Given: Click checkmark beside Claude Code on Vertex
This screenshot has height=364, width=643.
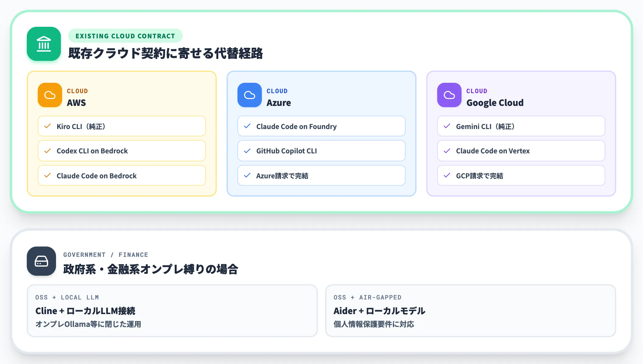Looking at the screenshot, I should pos(447,151).
